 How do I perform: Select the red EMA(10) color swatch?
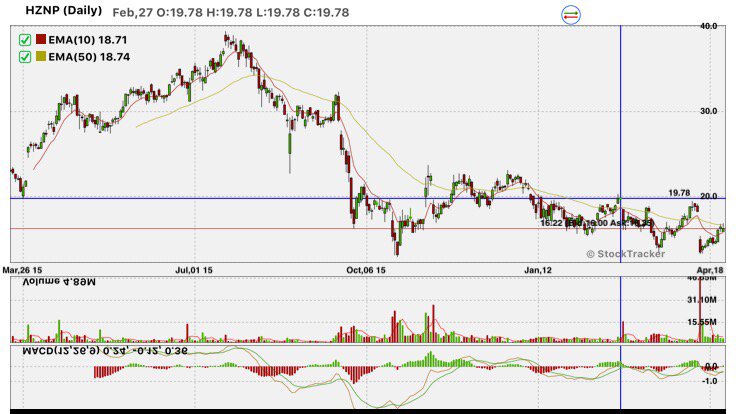tap(41, 39)
